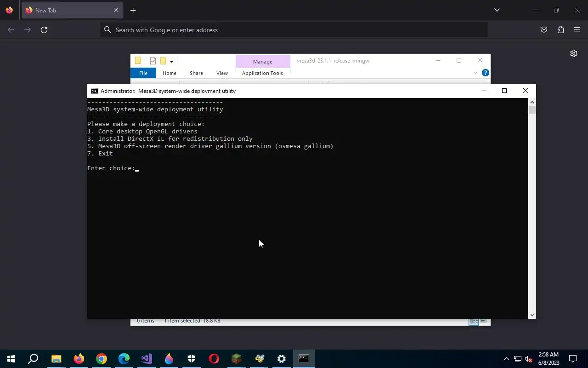The image size is (588, 368).
Task: Click '1 item selected 18.8 KB' status text
Action: (192, 321)
